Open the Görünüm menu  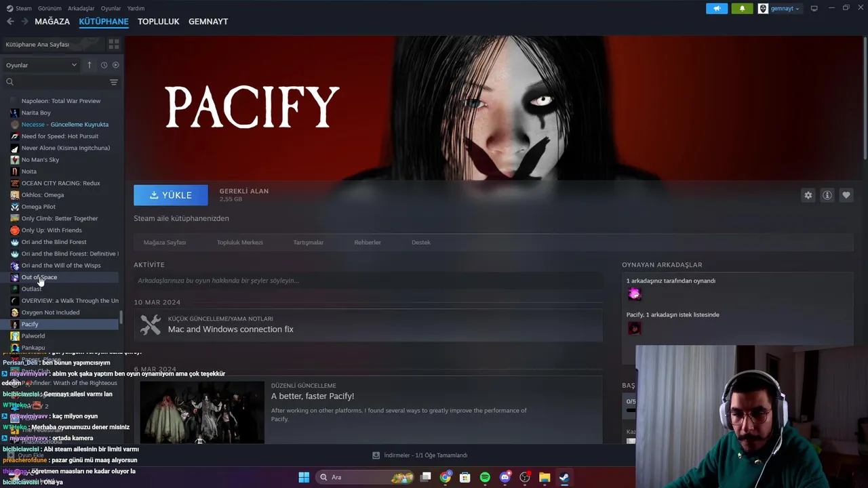pos(50,8)
